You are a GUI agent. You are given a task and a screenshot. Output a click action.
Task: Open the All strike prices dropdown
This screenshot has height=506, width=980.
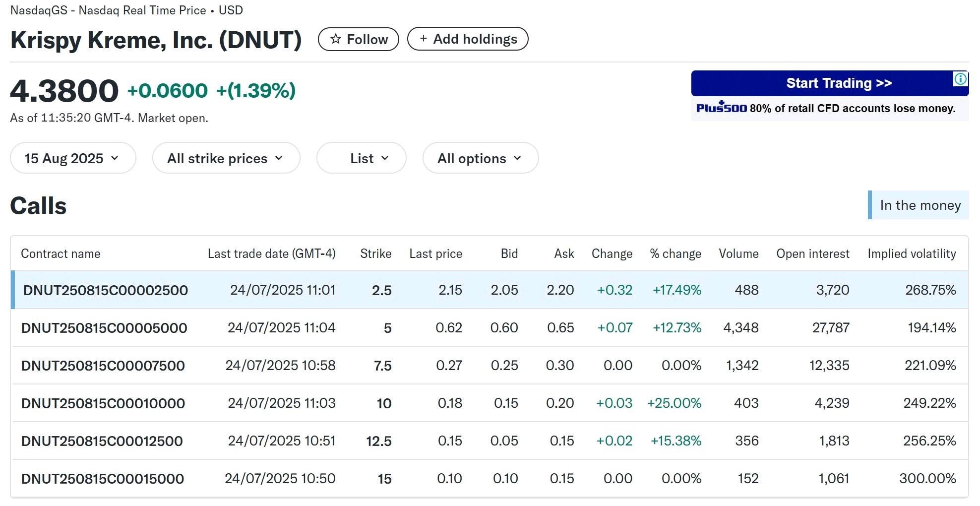tap(226, 158)
